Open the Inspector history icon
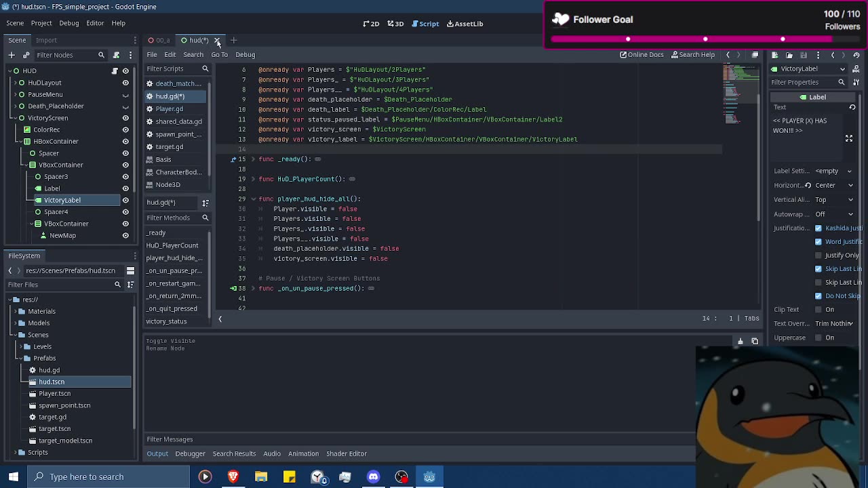 tap(856, 55)
